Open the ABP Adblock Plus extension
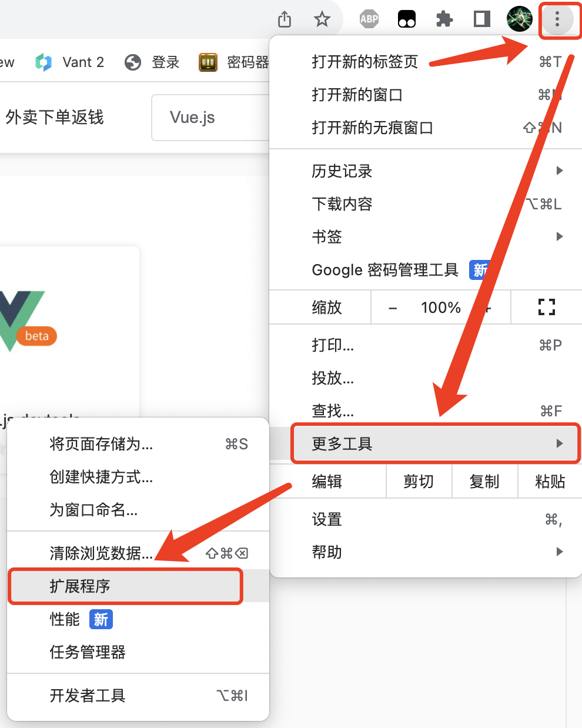The width and height of the screenshot is (582, 728). coord(369,19)
